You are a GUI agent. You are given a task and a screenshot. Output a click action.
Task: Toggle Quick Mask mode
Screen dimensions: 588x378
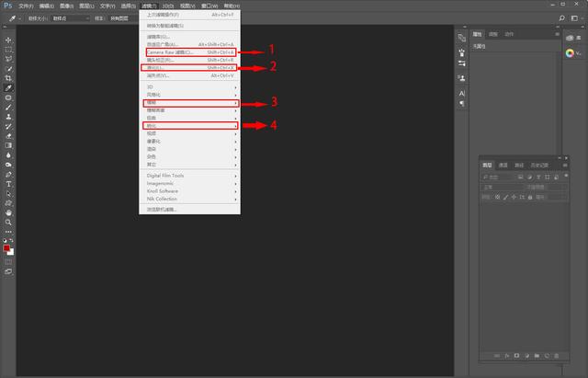8,261
